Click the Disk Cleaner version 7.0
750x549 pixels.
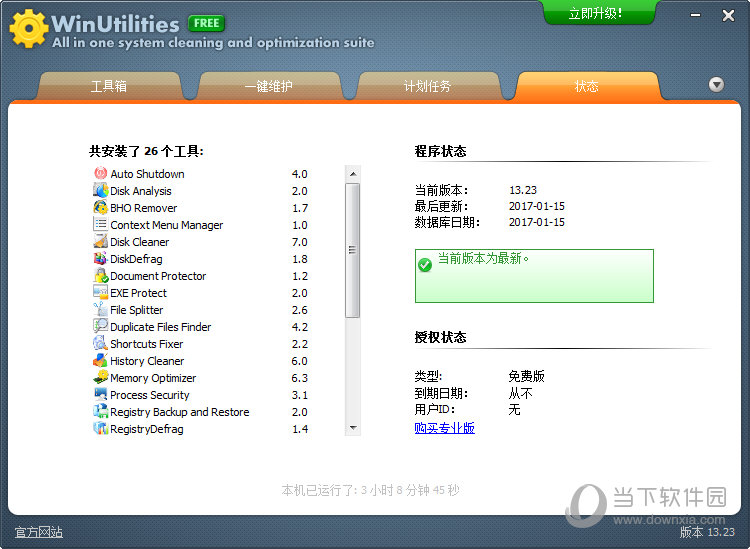click(299, 242)
